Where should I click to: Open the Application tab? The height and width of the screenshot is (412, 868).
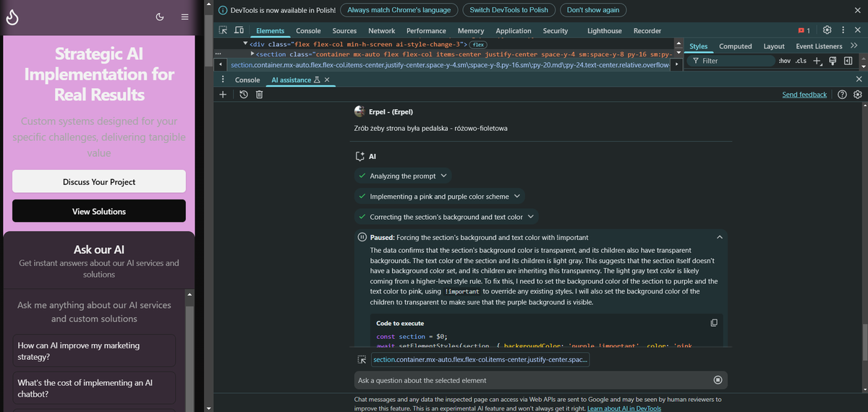[514, 31]
